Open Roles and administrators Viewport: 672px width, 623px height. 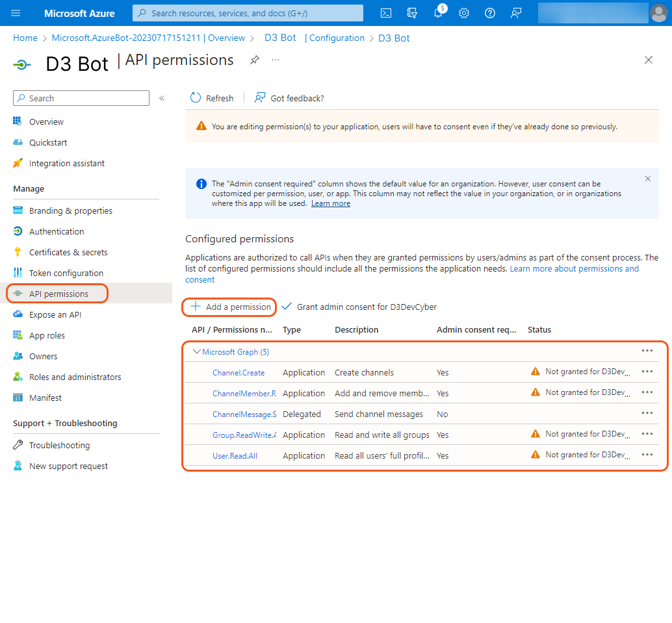75,377
